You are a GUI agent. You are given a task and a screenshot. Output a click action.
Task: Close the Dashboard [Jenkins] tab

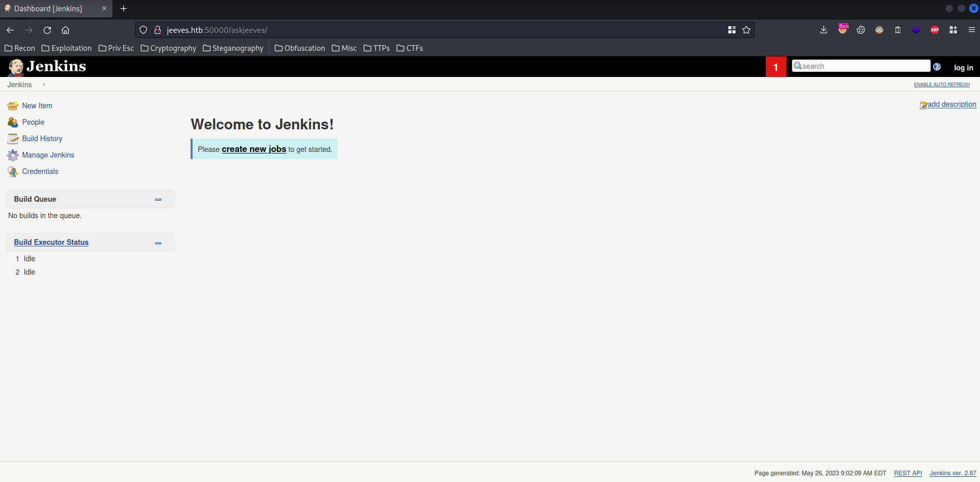coord(104,9)
